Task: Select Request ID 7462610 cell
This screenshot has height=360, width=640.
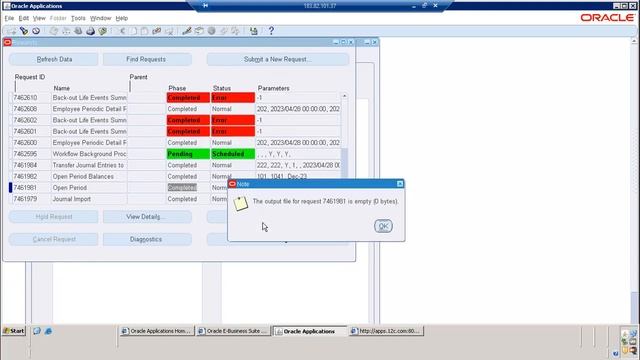Action: tap(31, 98)
